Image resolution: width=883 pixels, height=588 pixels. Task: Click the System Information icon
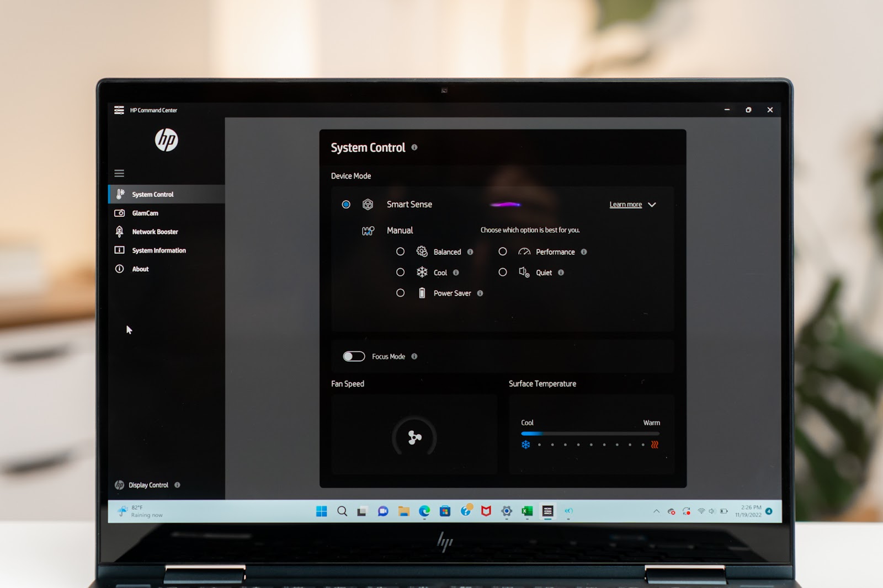pyautogui.click(x=119, y=250)
